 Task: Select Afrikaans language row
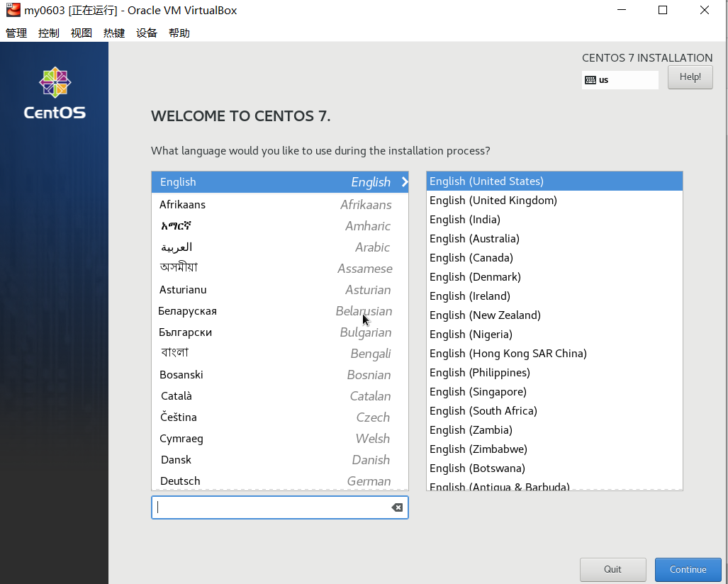(x=280, y=205)
